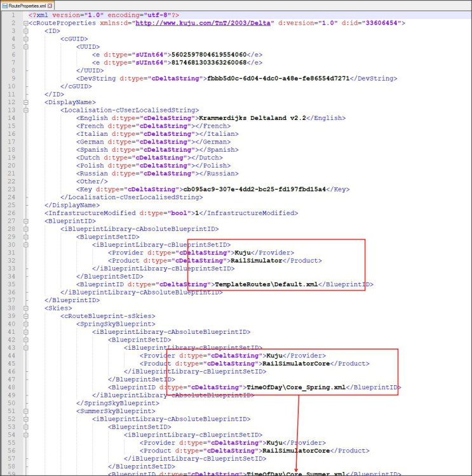The width and height of the screenshot is (472, 476).
Task: Select the RouteProperties.xml document tab
Action: click(x=27, y=5)
